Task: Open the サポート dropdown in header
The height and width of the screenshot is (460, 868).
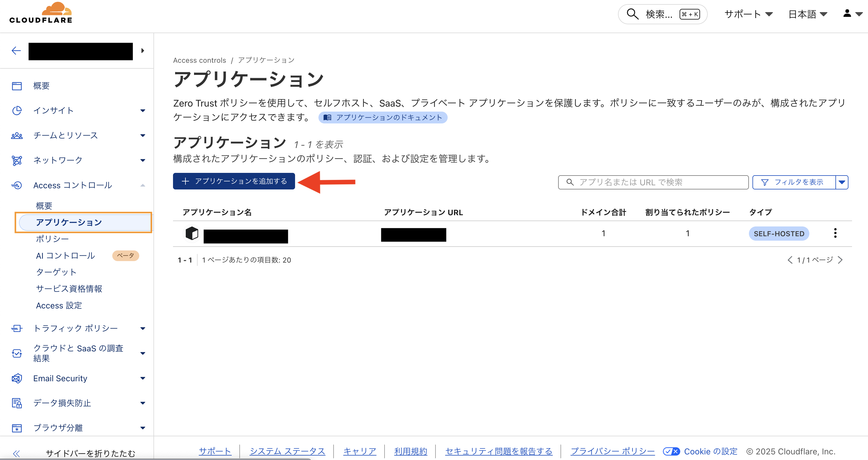Action: (x=748, y=14)
